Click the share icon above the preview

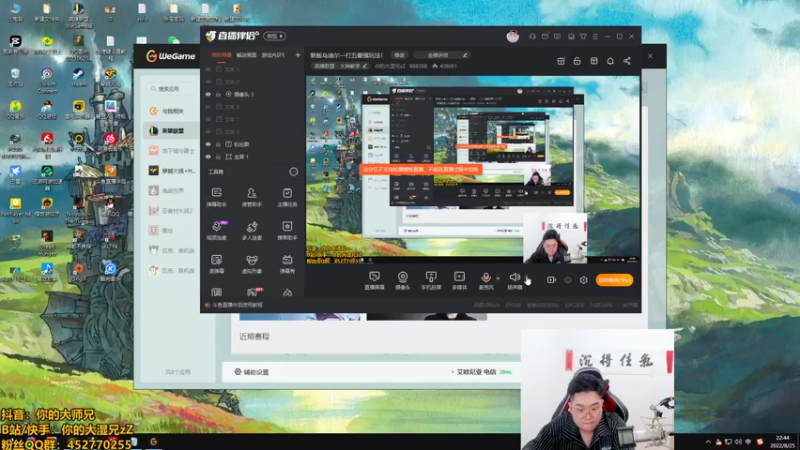click(x=627, y=61)
